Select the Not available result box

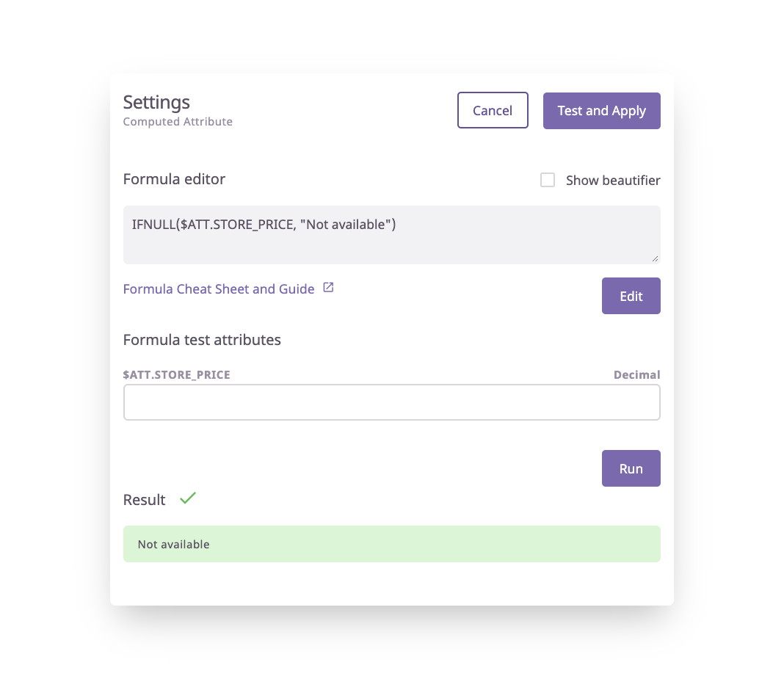pos(392,544)
